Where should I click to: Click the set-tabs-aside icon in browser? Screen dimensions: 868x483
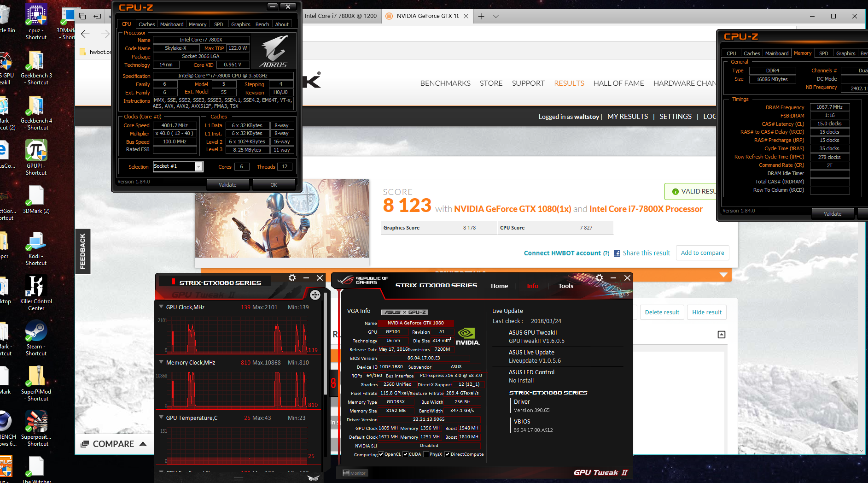(98, 16)
